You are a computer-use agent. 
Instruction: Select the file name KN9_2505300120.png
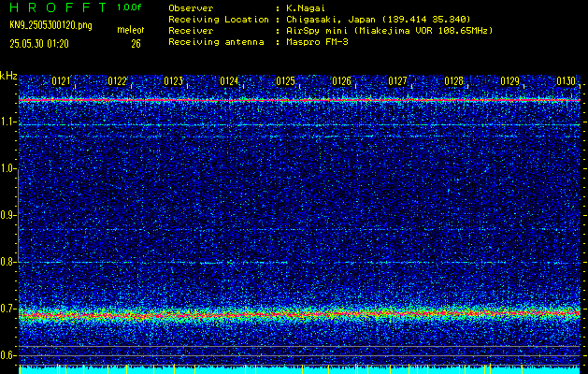pos(50,26)
